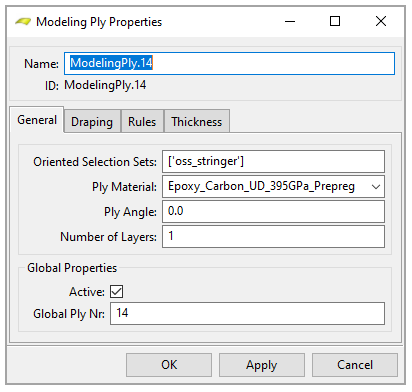Viewport: 412px width, 392px height.
Task: Click the Oriented Selection Sets field
Action: pyautogui.click(x=273, y=161)
